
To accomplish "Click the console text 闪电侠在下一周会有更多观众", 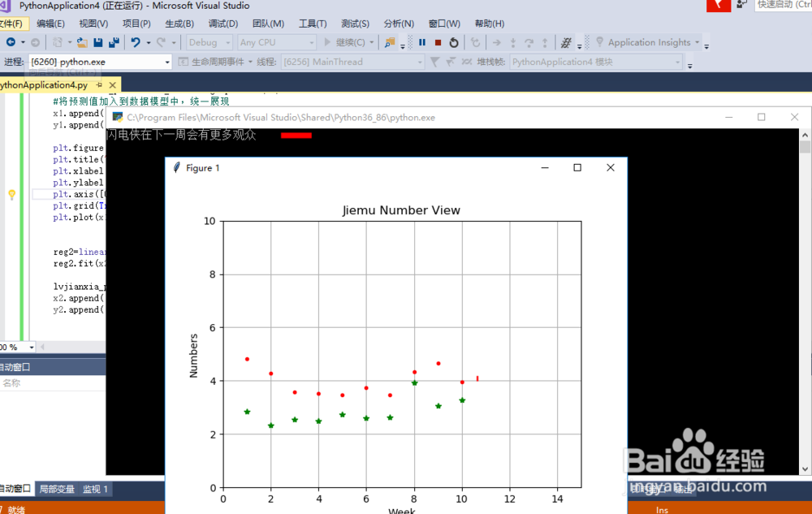I will pyautogui.click(x=181, y=135).
